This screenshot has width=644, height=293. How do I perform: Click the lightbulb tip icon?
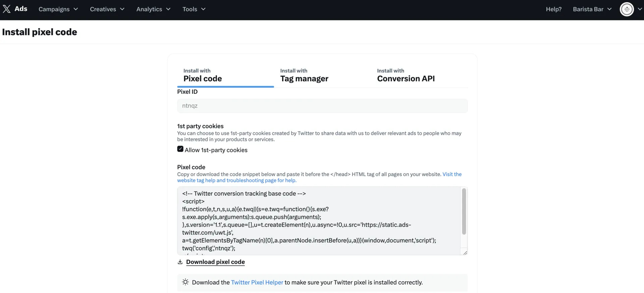pos(185,282)
